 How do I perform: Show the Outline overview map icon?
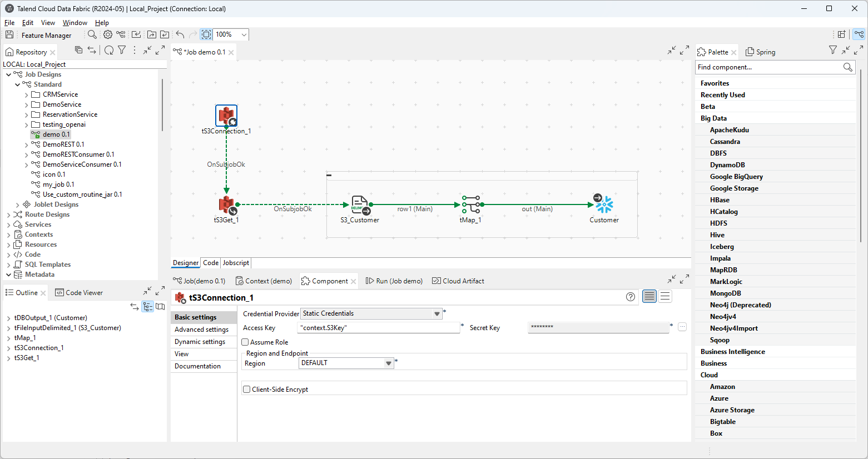coord(160,307)
